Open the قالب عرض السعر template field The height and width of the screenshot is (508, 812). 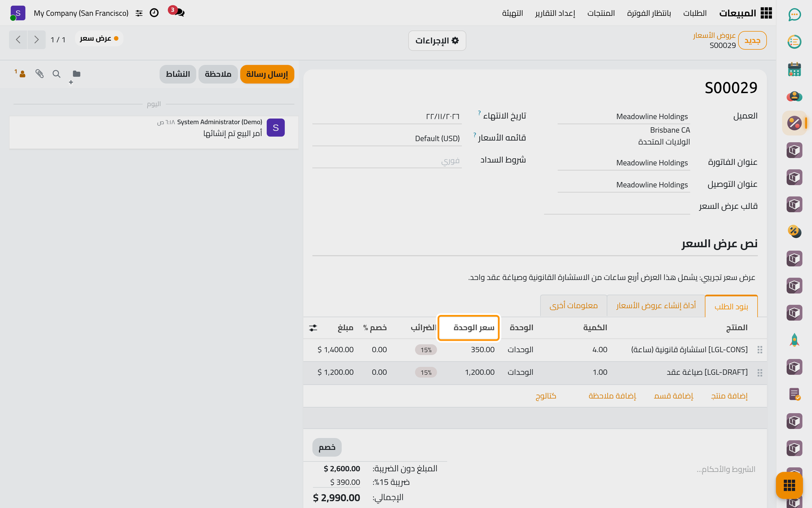[x=617, y=207]
